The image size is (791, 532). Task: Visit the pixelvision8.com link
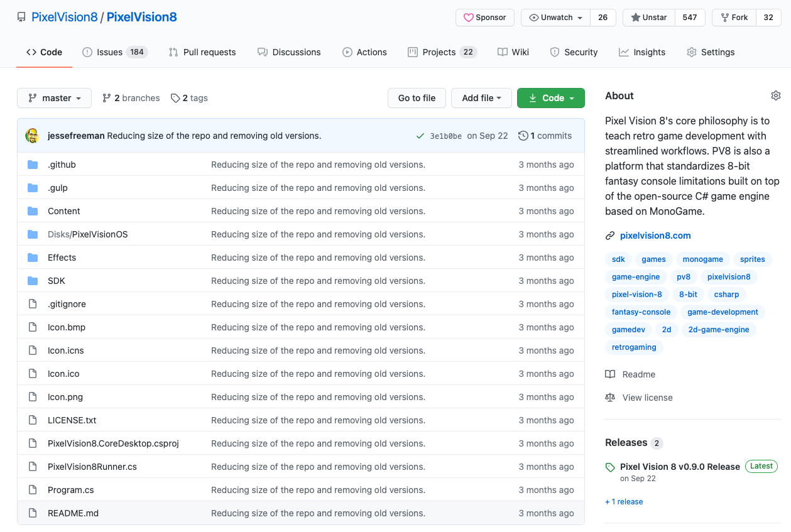click(655, 235)
